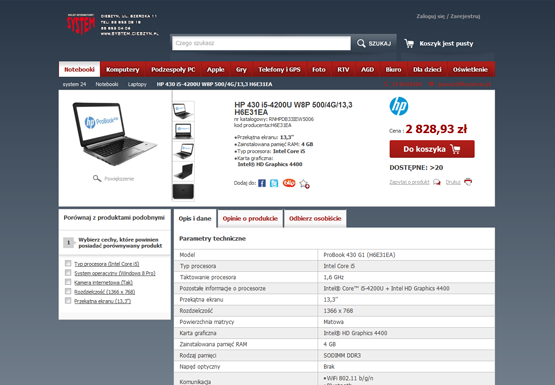Viewport: 555px width, 385px height.
Task: Select the second front-view laptop thumbnail
Action: pyautogui.click(x=183, y=131)
